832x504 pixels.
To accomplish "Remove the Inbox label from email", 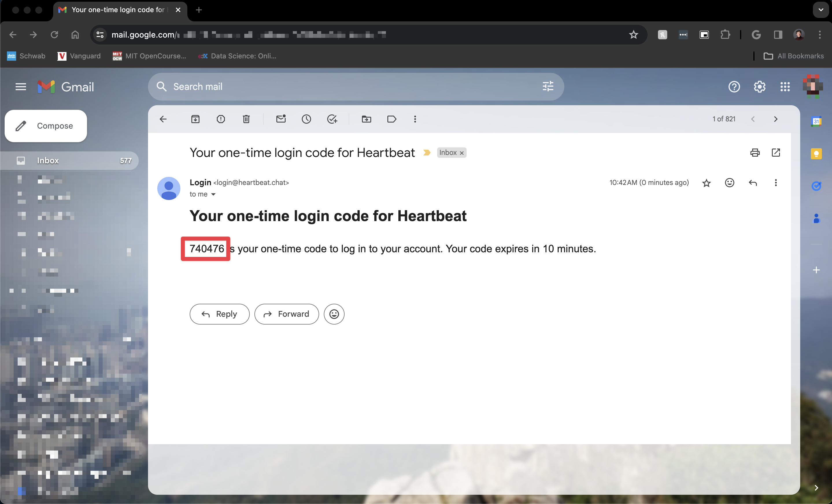I will tap(462, 153).
